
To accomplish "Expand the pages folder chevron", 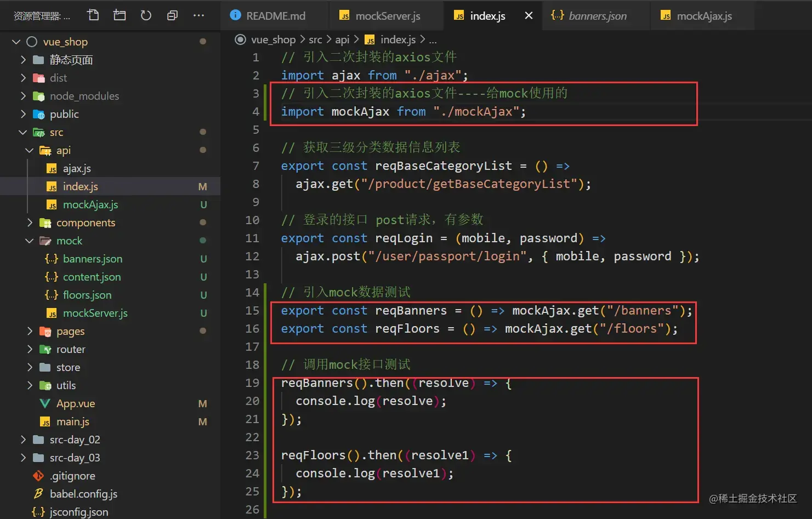I will 30,331.
